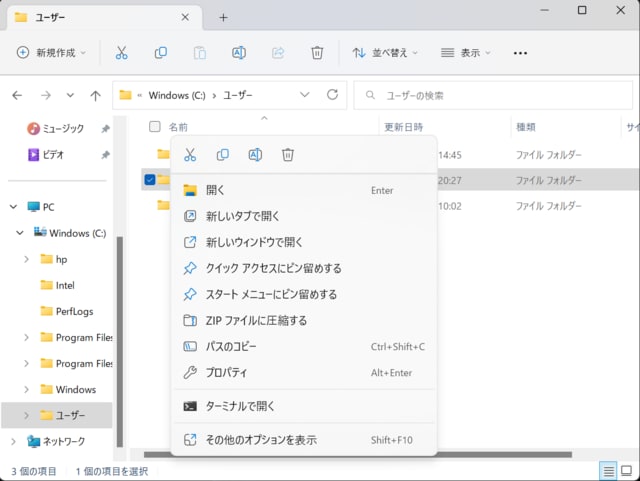
Task: Click the 新規作成 button
Action: [51, 53]
